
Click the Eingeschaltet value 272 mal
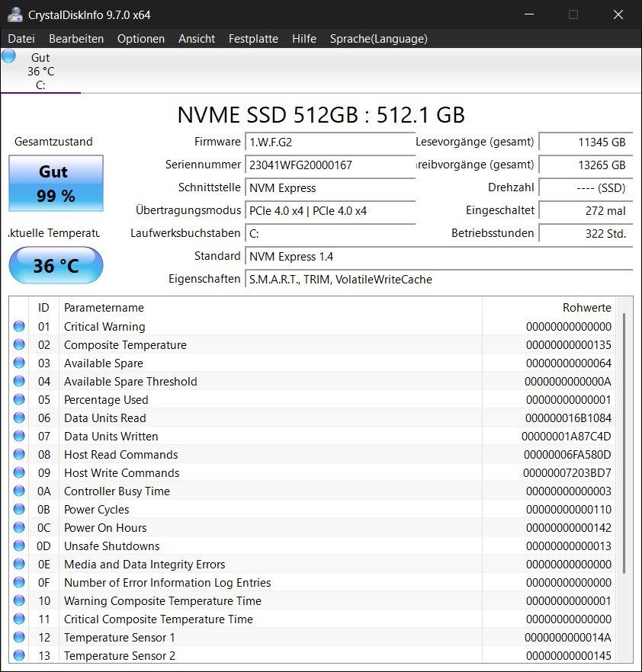(586, 211)
